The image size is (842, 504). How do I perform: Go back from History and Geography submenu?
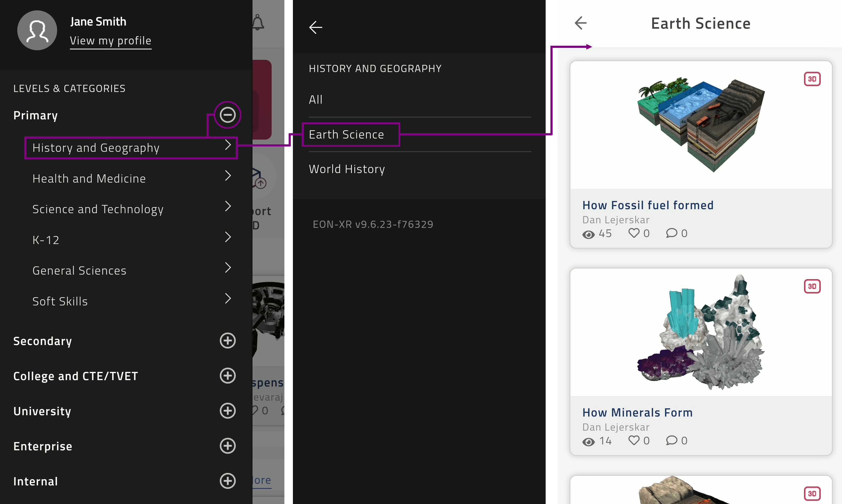pos(315,27)
